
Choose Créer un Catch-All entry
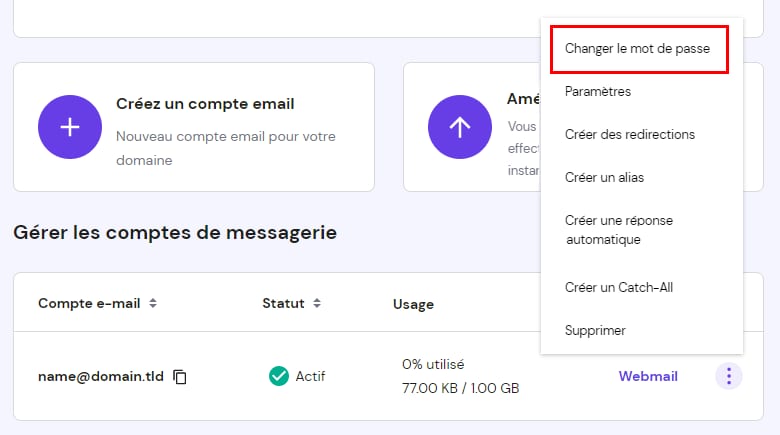(x=618, y=287)
